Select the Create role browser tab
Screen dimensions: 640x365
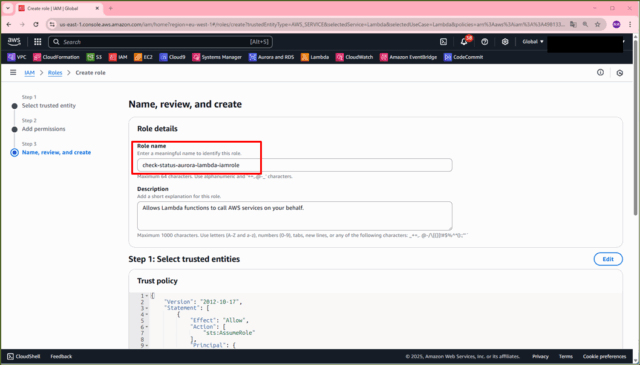click(59, 8)
